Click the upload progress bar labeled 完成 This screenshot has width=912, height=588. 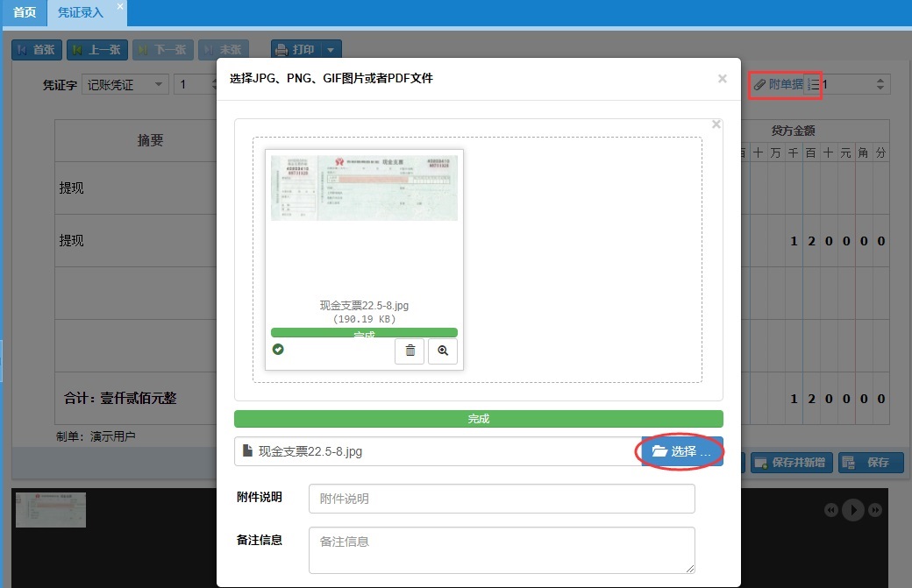point(478,419)
